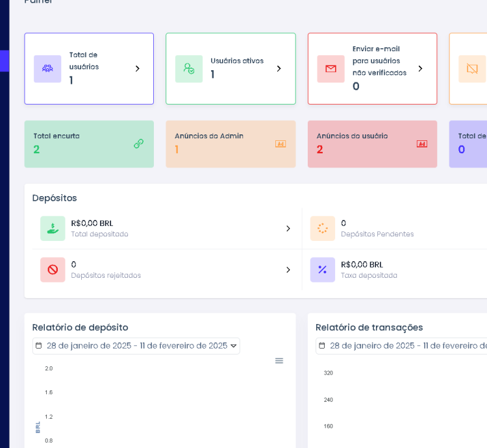This screenshot has height=448, width=487.
Task: Open Total depositado details arrow
Action: click(x=288, y=229)
